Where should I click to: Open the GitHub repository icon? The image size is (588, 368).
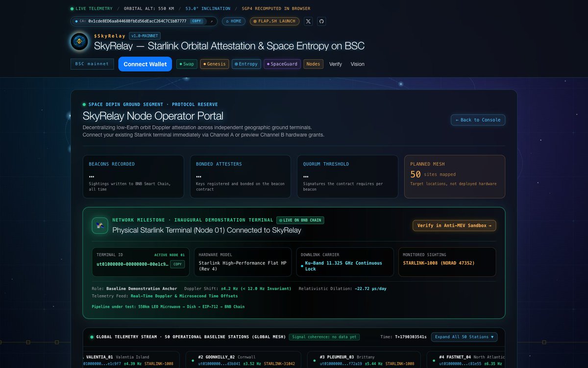321,21
